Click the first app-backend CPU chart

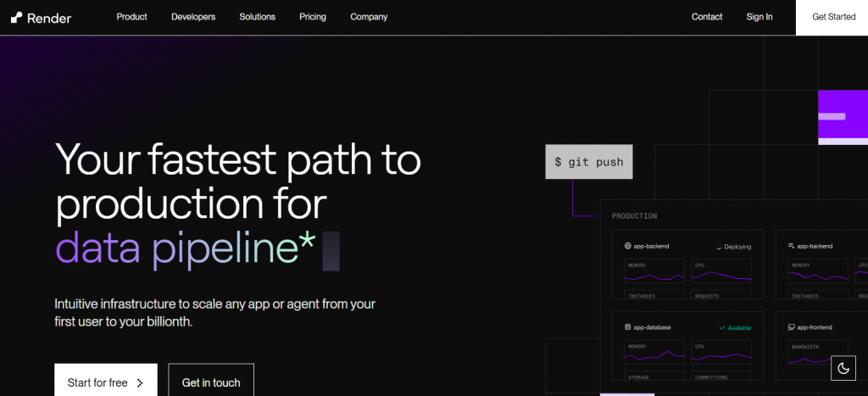pos(721,271)
